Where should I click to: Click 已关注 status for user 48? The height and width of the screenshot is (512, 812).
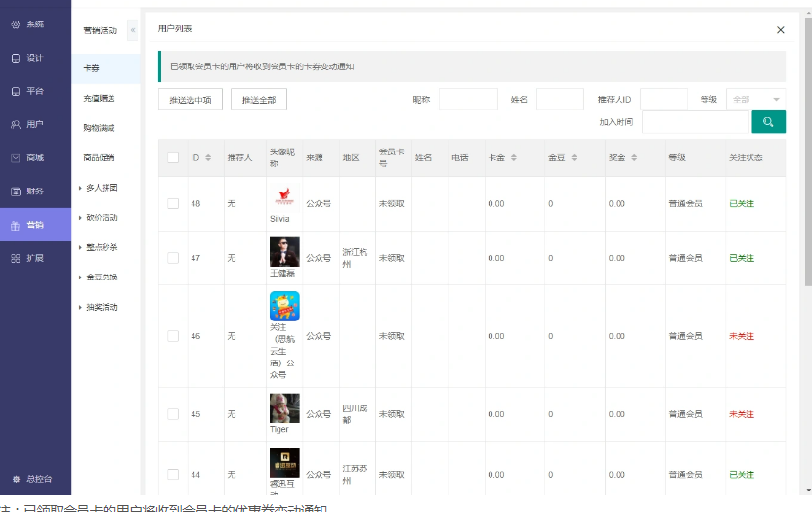(742, 204)
